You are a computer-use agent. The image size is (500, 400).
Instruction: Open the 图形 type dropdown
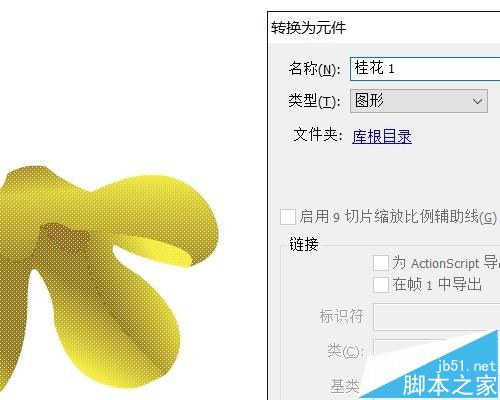pyautogui.click(x=419, y=101)
